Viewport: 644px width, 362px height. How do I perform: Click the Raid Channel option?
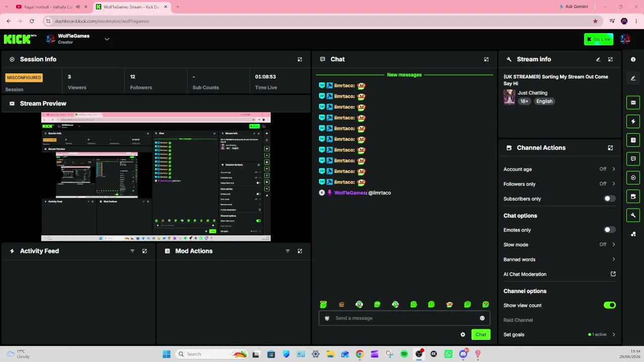click(x=518, y=320)
